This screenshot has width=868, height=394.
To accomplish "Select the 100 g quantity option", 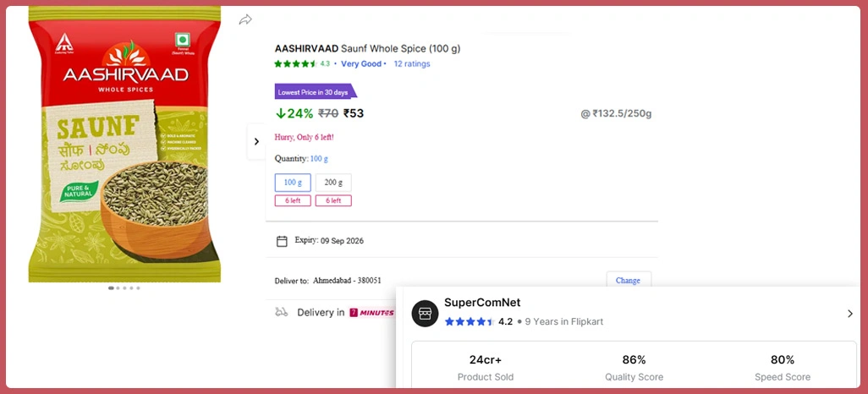I will (x=293, y=183).
